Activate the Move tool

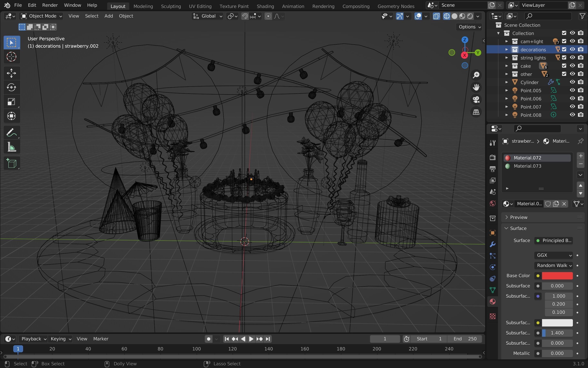click(11, 73)
